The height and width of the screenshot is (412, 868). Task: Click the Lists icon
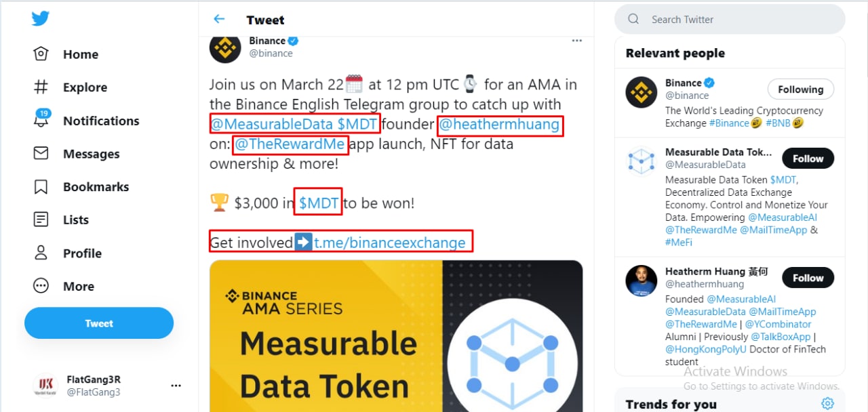tap(41, 220)
